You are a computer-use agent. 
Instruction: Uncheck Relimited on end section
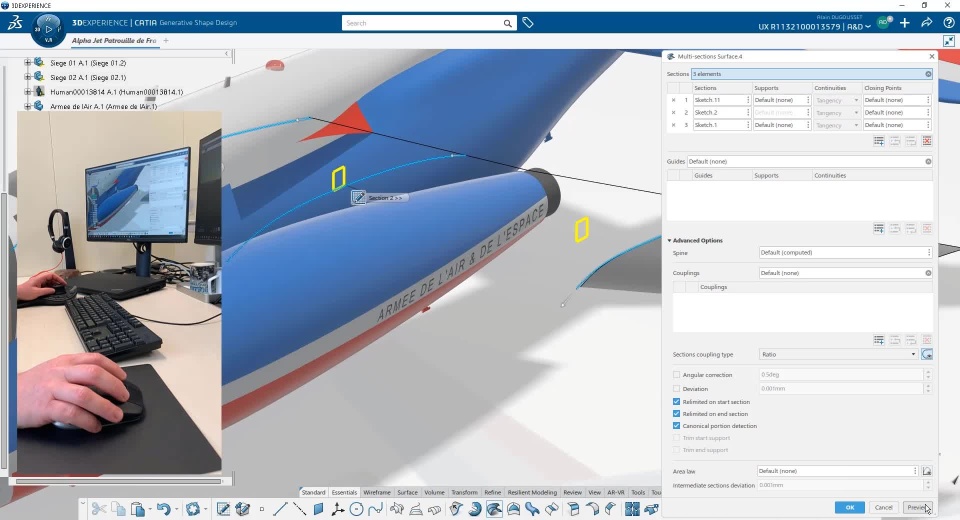point(677,413)
